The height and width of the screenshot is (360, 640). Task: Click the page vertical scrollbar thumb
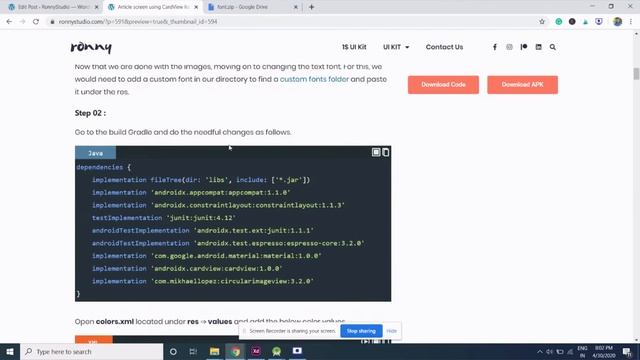pyautogui.click(x=636, y=74)
